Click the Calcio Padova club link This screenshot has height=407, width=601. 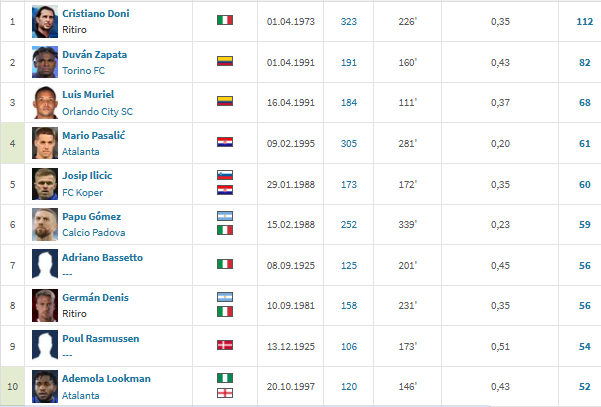tap(91, 233)
